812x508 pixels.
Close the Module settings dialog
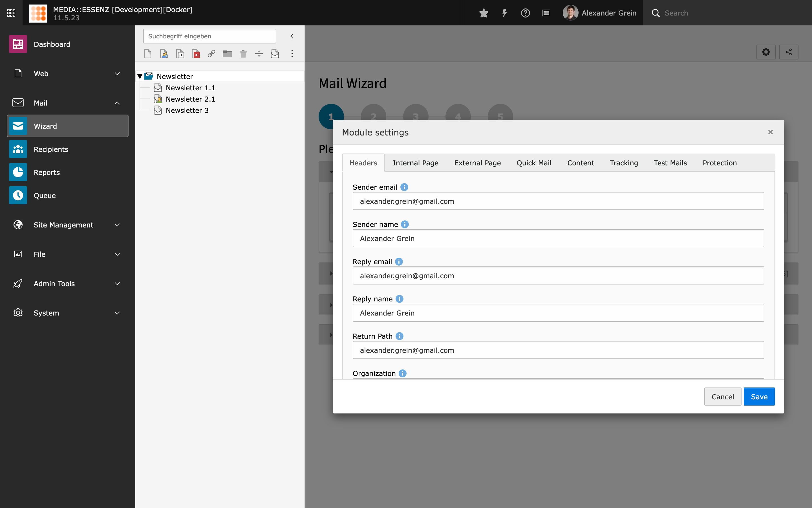tap(770, 132)
